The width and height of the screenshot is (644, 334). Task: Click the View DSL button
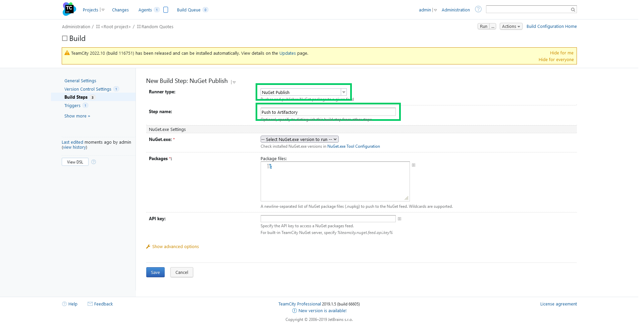click(75, 162)
